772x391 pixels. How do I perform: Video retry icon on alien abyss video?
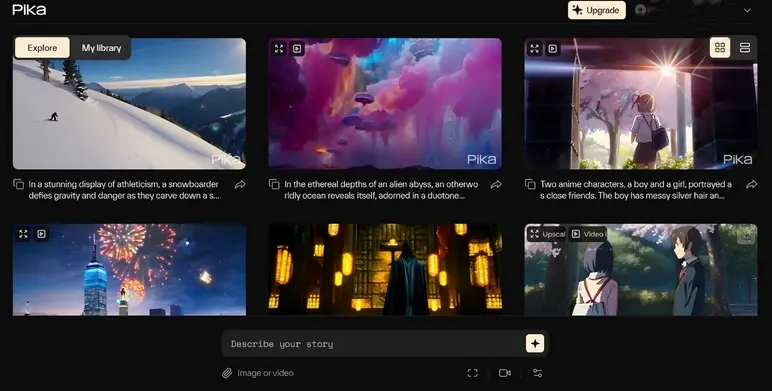pos(297,48)
